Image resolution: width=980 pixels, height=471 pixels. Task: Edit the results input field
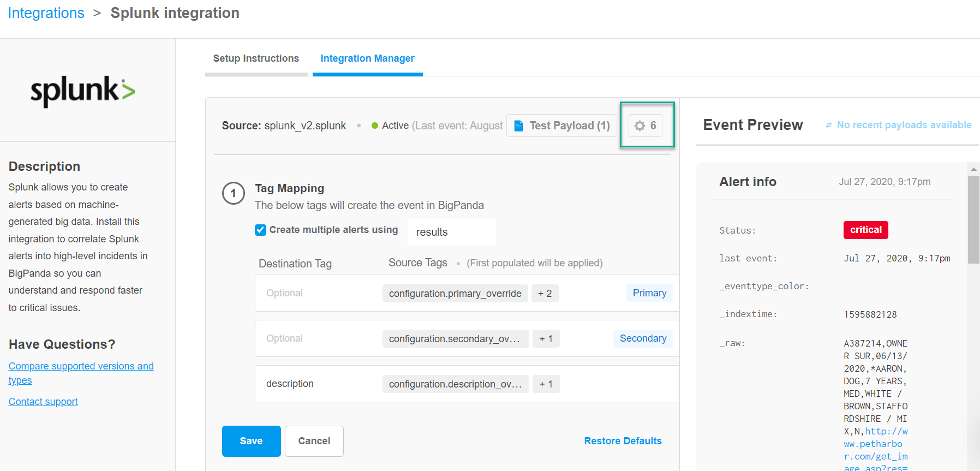click(x=451, y=232)
